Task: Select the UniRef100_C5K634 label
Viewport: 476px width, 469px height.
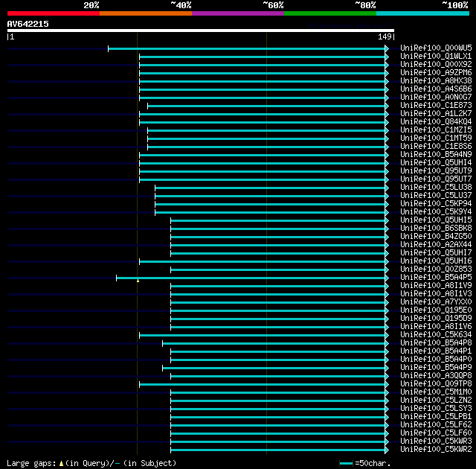Action: point(436,335)
